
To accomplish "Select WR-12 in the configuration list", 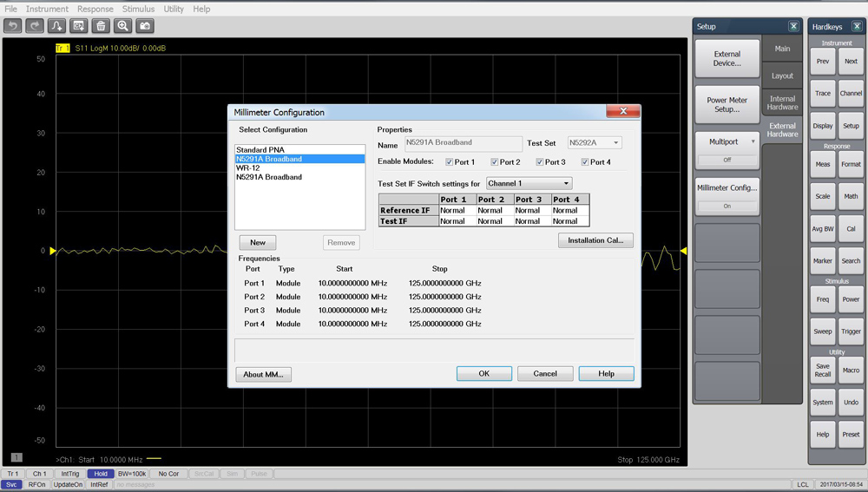I will 248,168.
